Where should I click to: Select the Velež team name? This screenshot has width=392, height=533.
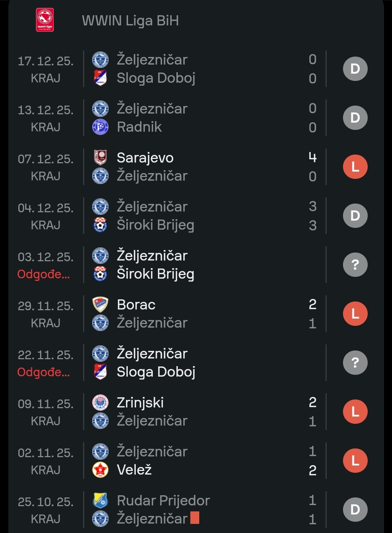[134, 470]
